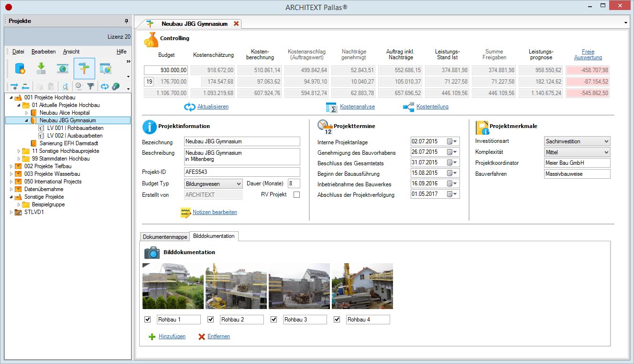Image resolution: width=634 pixels, height=364 pixels.
Task: Open the Ansicht menu
Action: 71,52
